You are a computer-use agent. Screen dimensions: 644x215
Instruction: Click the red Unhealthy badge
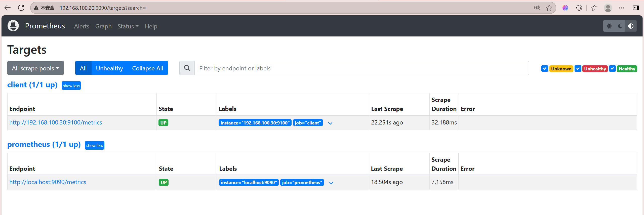pyautogui.click(x=595, y=69)
